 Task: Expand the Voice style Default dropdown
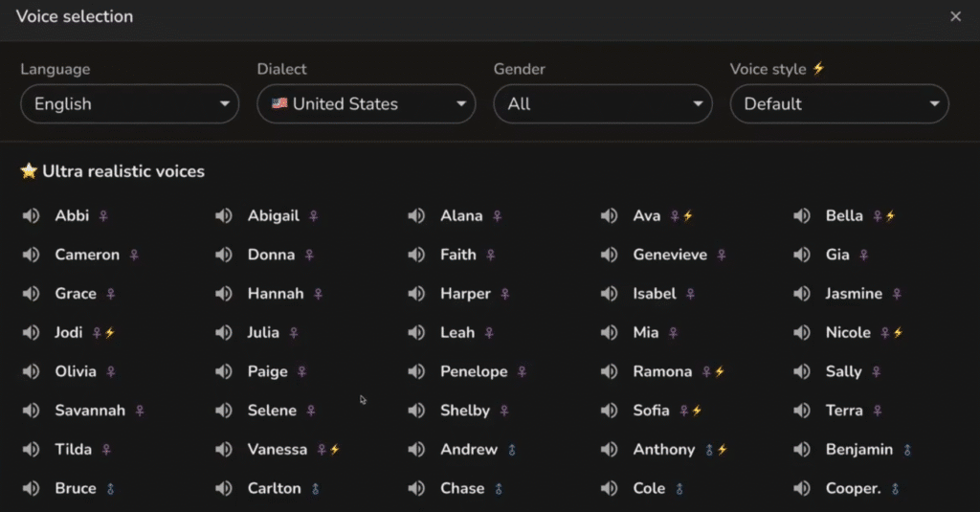click(x=839, y=103)
